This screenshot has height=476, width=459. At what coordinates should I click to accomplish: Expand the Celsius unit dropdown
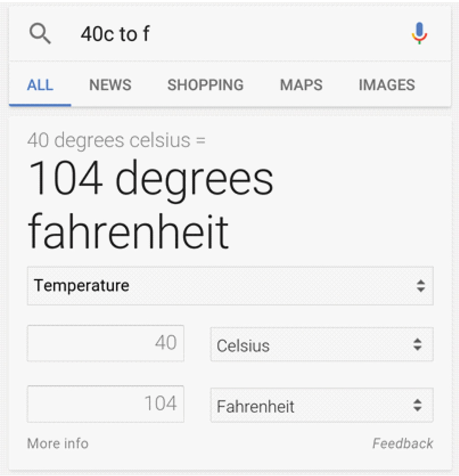tap(322, 344)
